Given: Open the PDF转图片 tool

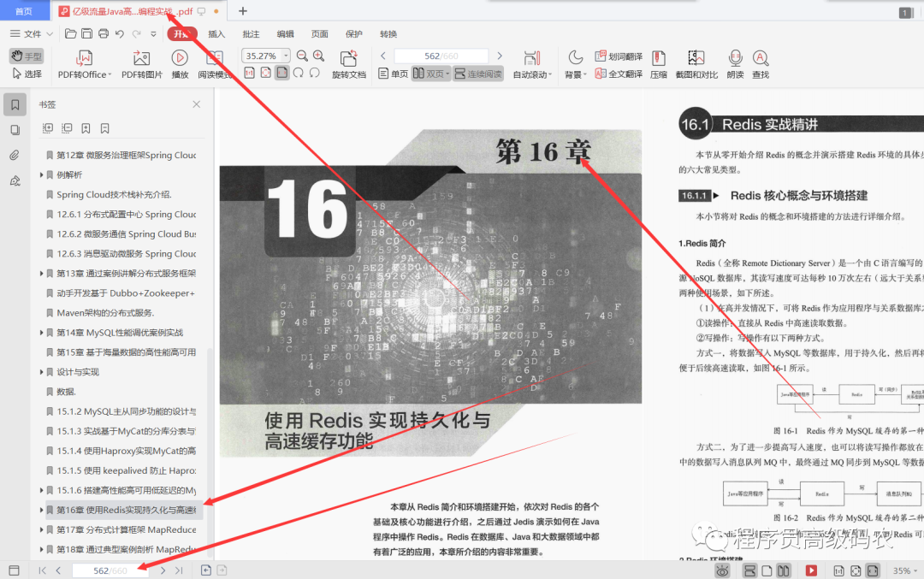Looking at the screenshot, I should coord(141,65).
